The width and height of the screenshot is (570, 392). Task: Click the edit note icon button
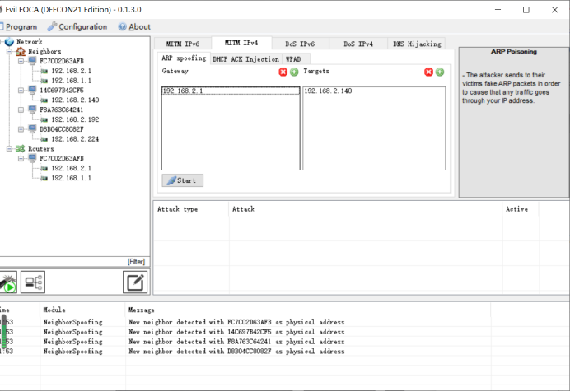[135, 282]
